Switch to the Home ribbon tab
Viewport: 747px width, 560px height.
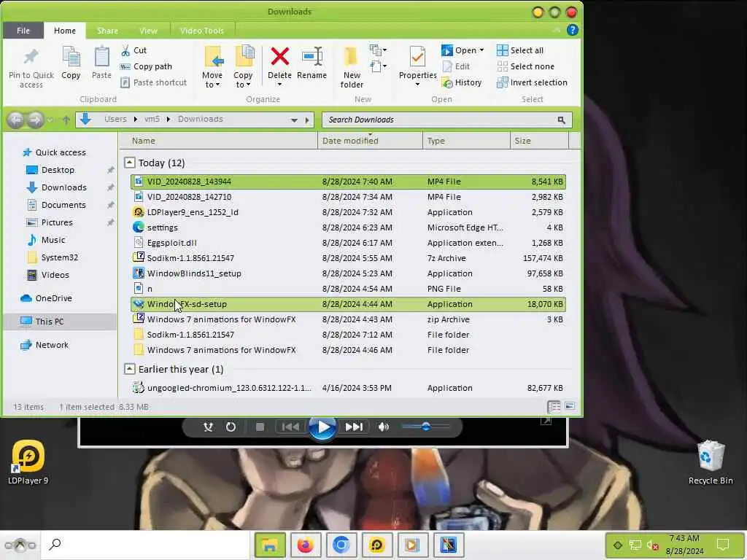(x=65, y=31)
